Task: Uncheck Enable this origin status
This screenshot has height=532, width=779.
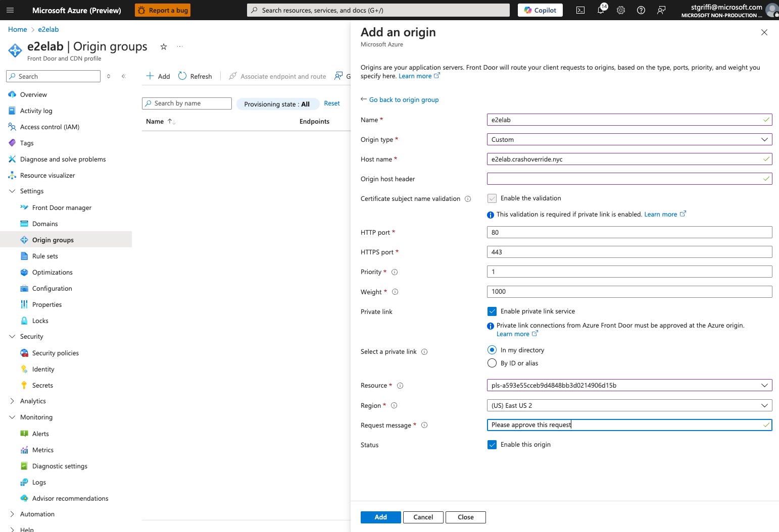Action: [492, 445]
